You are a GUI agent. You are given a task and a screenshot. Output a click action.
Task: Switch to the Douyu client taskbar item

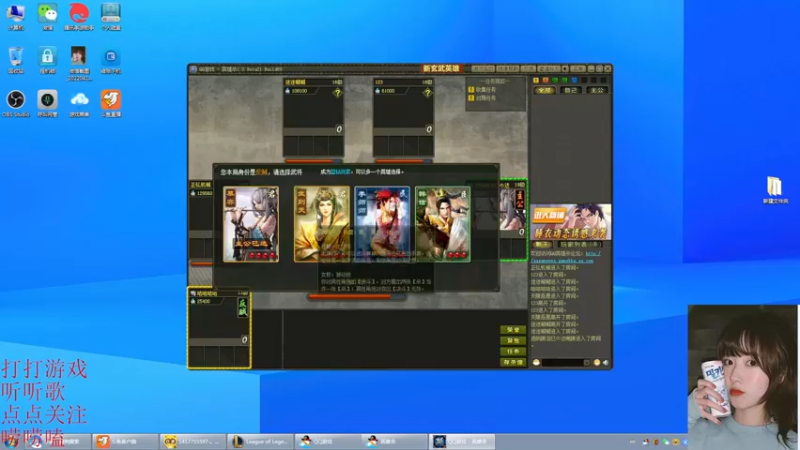[126, 441]
